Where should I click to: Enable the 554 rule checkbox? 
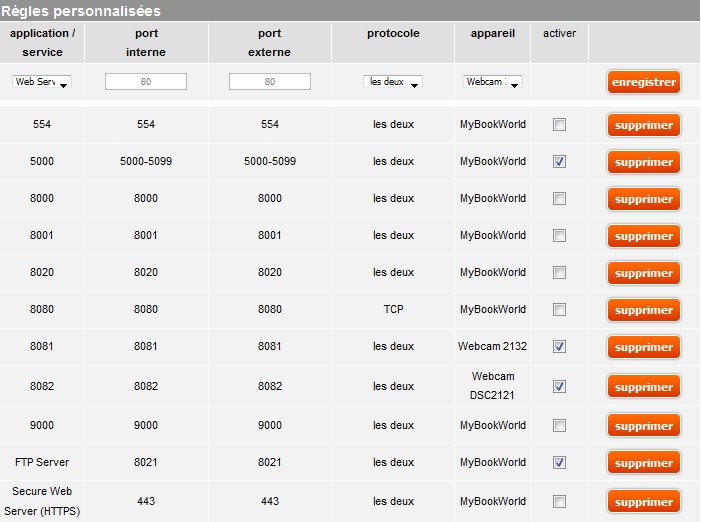pos(559,125)
